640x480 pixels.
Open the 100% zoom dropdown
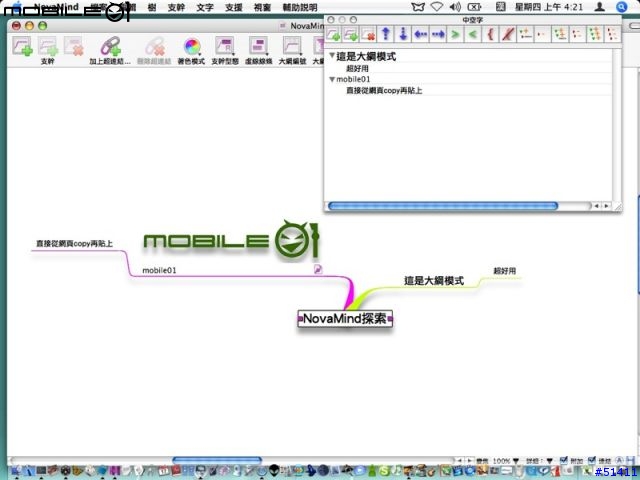point(505,460)
